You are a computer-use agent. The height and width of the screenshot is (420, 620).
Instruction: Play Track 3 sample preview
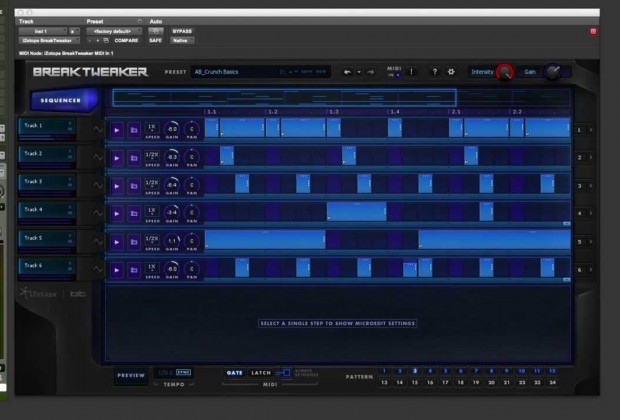click(x=117, y=186)
